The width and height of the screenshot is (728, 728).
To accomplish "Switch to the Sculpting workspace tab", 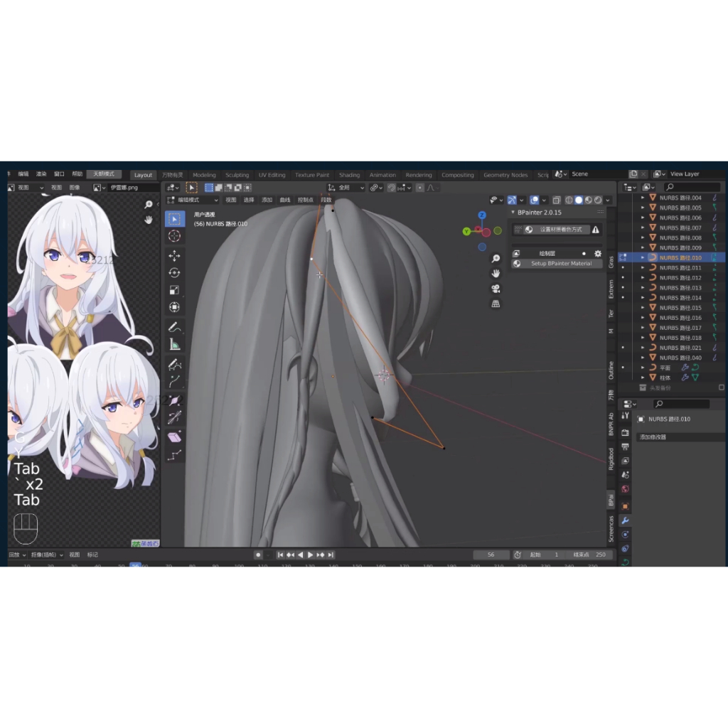I will [x=237, y=175].
